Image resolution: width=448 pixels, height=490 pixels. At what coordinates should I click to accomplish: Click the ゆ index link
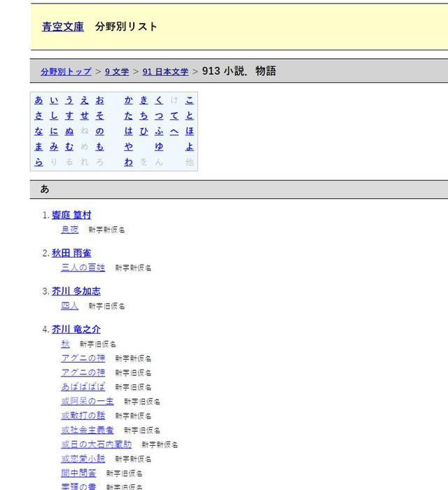coord(159,146)
